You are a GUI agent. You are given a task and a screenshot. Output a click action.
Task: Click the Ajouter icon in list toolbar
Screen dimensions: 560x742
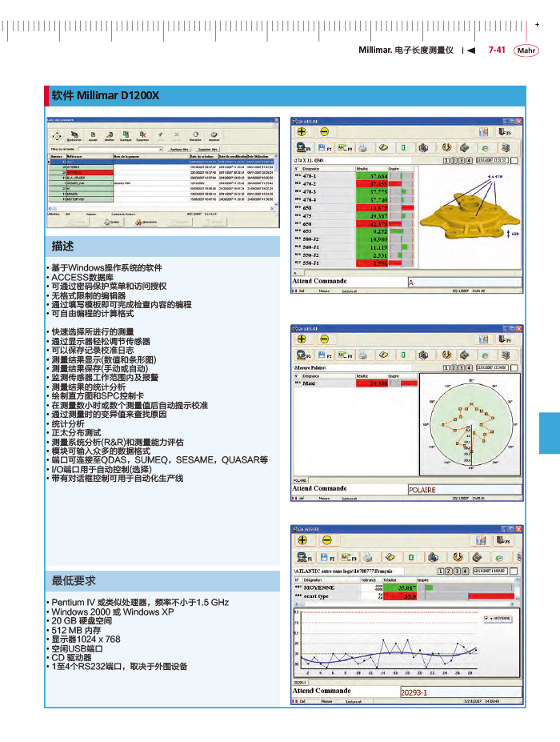[x=93, y=135]
